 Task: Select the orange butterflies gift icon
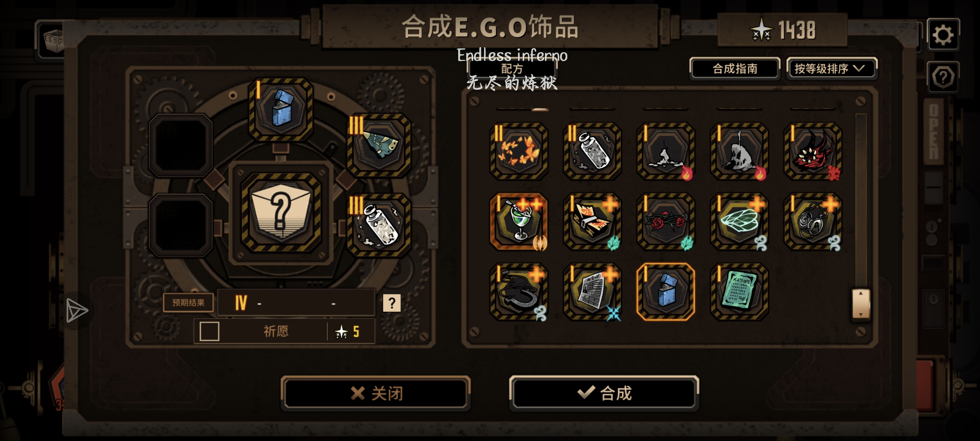(x=519, y=151)
